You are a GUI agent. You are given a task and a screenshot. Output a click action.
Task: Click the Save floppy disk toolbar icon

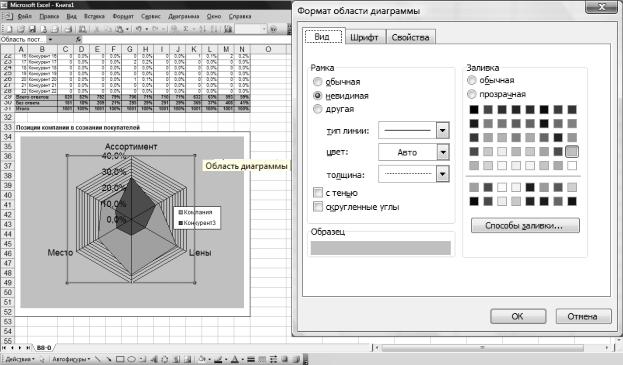[x=32, y=29]
